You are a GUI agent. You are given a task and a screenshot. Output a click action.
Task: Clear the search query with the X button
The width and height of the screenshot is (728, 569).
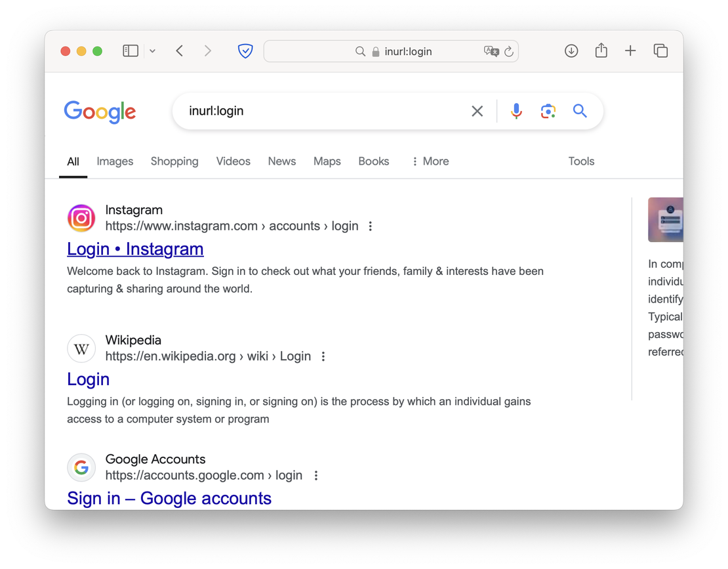(477, 111)
